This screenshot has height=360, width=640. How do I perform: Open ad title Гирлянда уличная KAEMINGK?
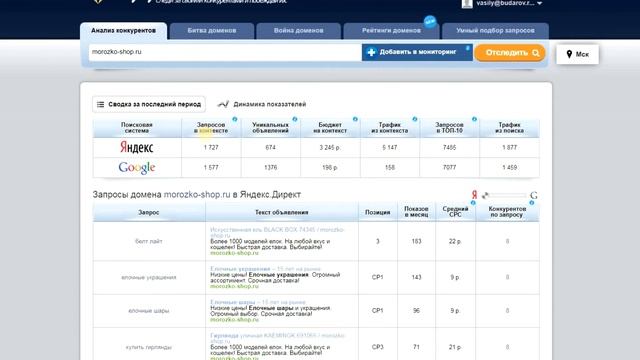pos(278,338)
